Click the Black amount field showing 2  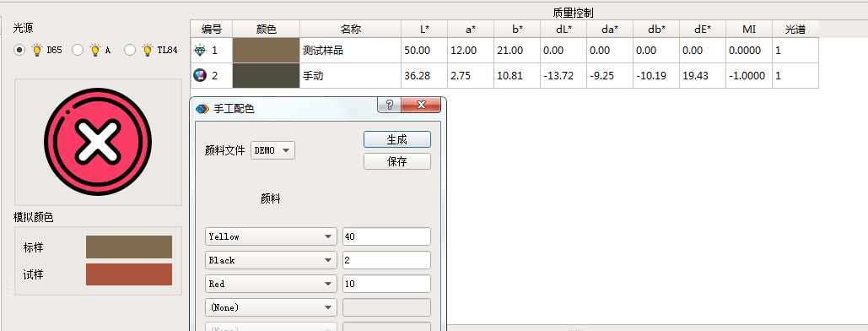pyautogui.click(x=386, y=260)
